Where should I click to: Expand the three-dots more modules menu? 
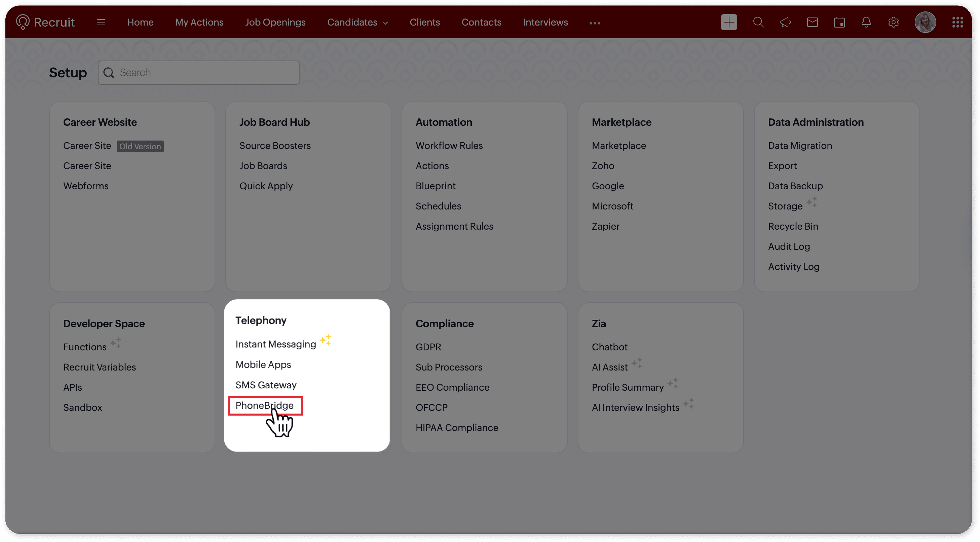pyautogui.click(x=595, y=23)
